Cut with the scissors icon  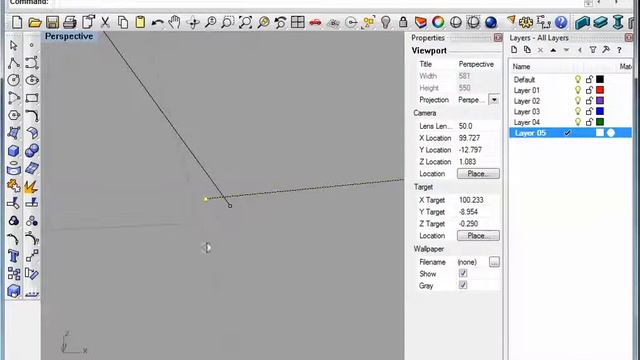point(105,22)
